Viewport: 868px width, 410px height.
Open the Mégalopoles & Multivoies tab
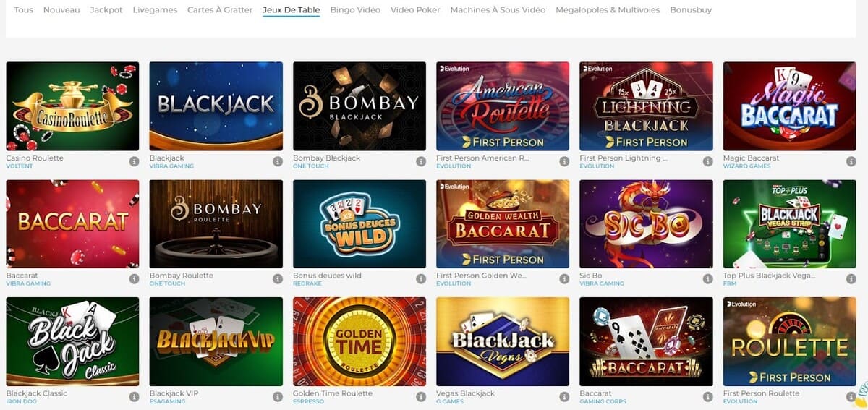608,10
